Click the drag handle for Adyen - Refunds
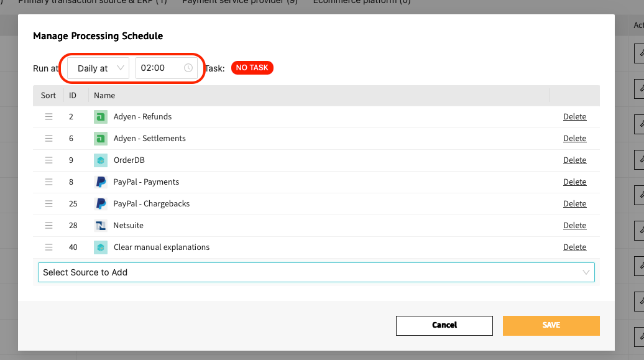 pos(48,117)
